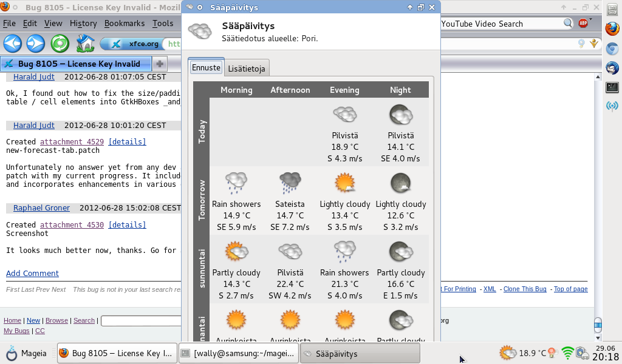Screen dimensions: 622x364
Task: Open attachment 4530 details link
Action: pyautogui.click(x=127, y=225)
